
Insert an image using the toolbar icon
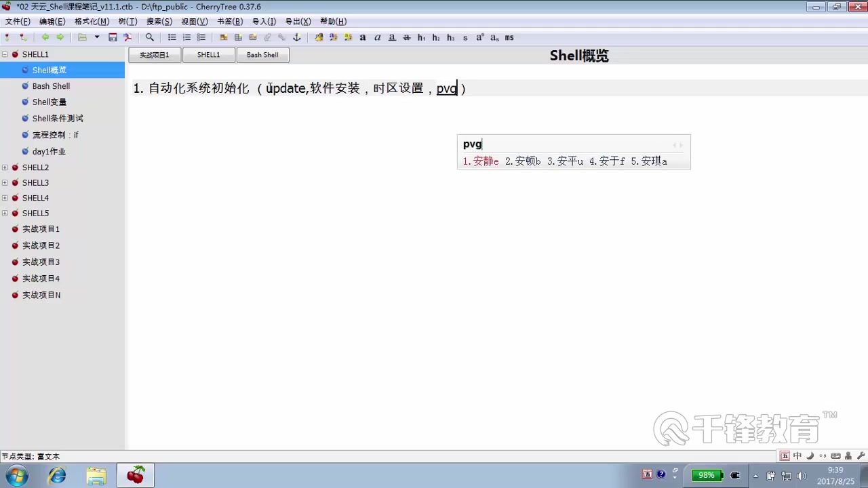coord(224,37)
